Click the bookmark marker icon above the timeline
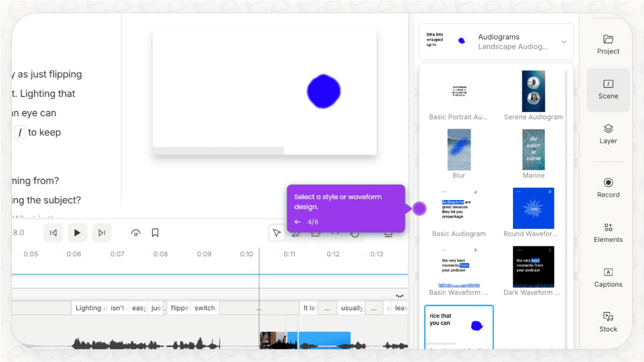 [155, 233]
